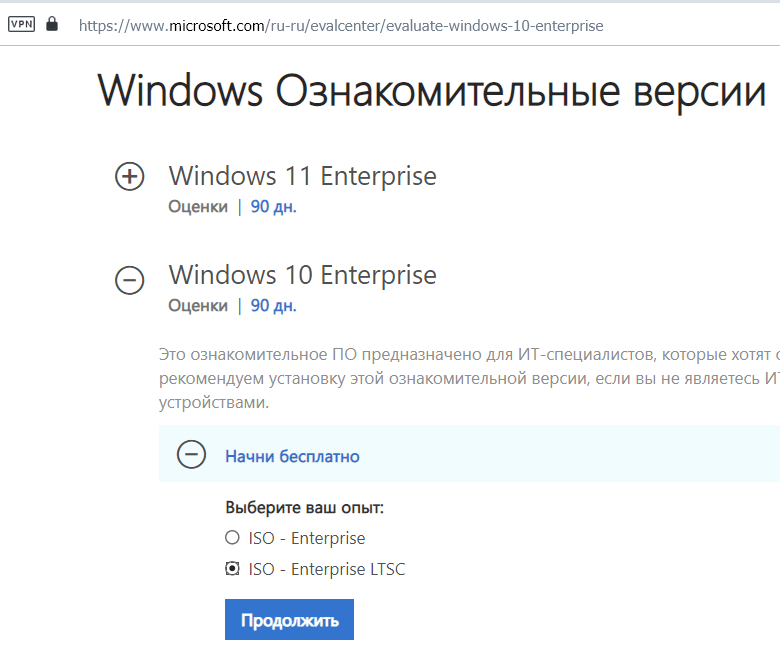This screenshot has width=780, height=647.
Task: Click Оценки label under Windows 10 Enterprise
Action: (x=198, y=305)
